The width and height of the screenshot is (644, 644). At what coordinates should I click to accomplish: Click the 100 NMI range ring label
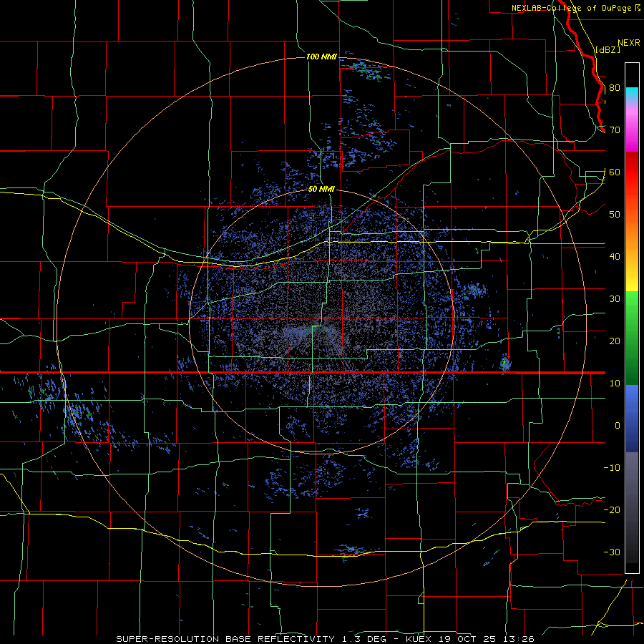pos(321,57)
